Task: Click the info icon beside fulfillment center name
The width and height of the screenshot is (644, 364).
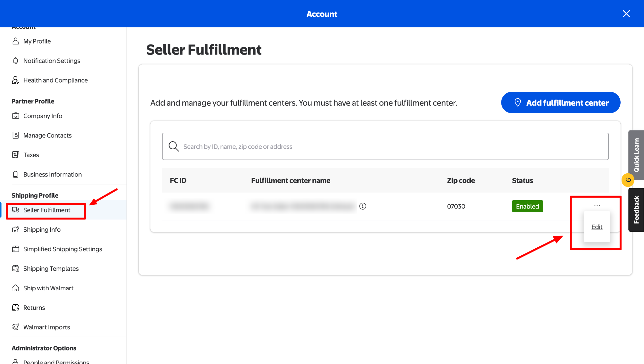Action: tap(363, 206)
